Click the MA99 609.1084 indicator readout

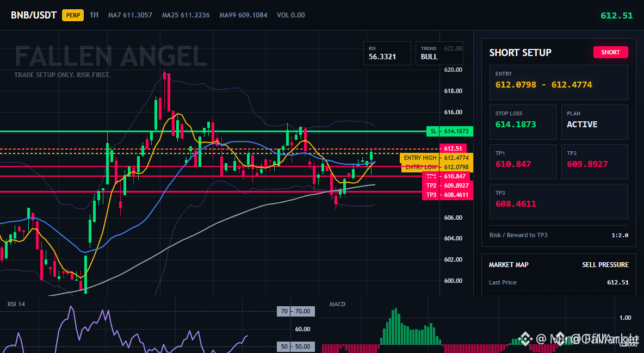point(243,15)
